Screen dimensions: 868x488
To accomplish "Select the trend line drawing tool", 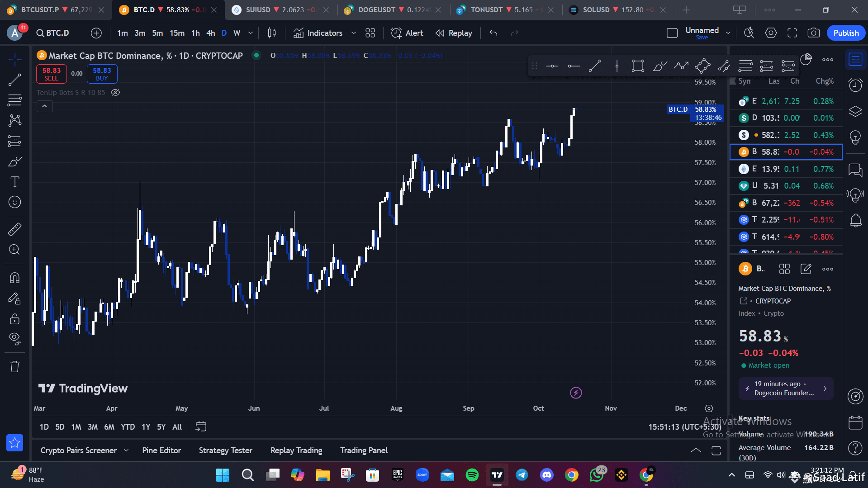I will 14,80.
